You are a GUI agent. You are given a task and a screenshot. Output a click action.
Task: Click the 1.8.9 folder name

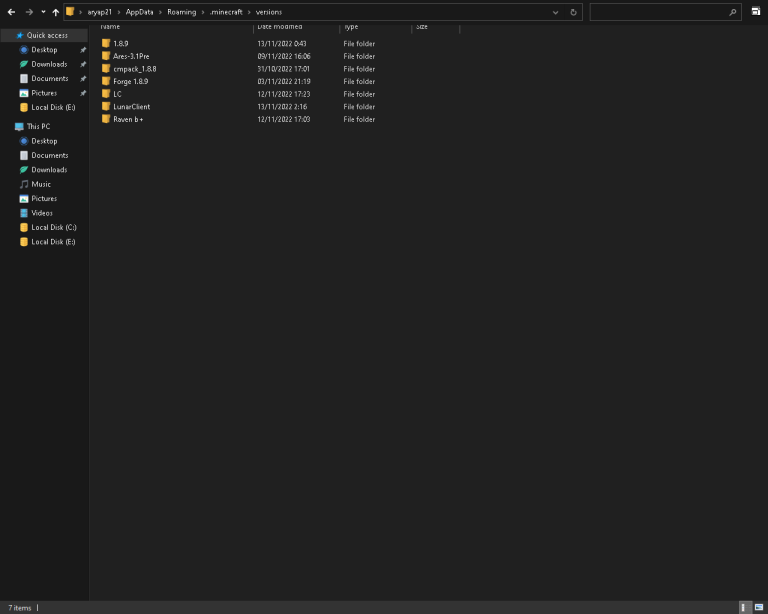pos(121,44)
